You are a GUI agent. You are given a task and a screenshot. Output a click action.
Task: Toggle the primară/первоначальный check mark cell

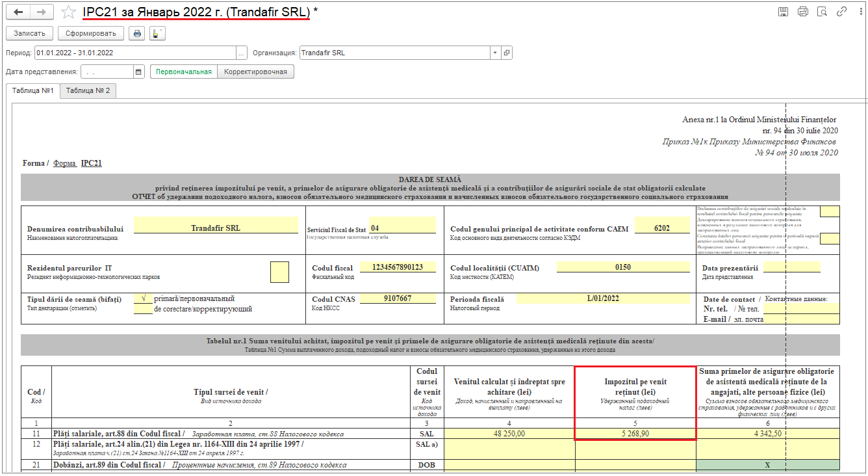142,298
